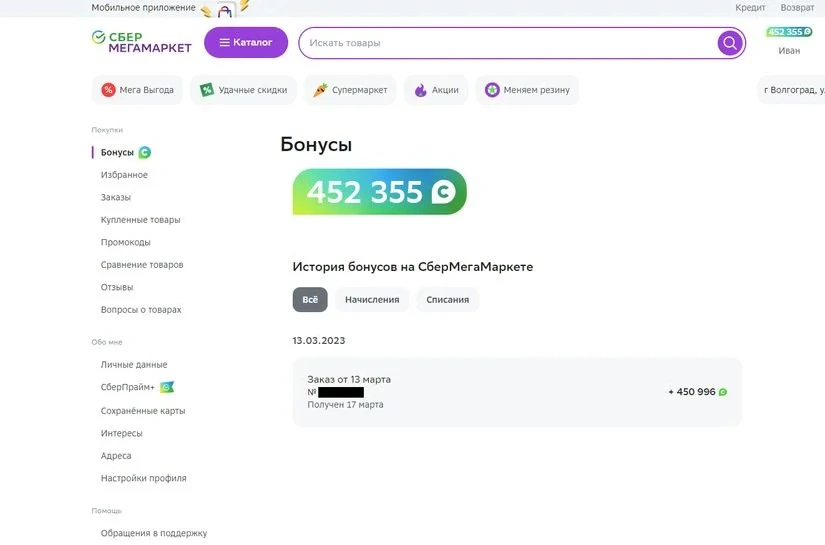825x545 pixels.
Task: Click the 13.03.2023 date heading
Action: point(319,341)
